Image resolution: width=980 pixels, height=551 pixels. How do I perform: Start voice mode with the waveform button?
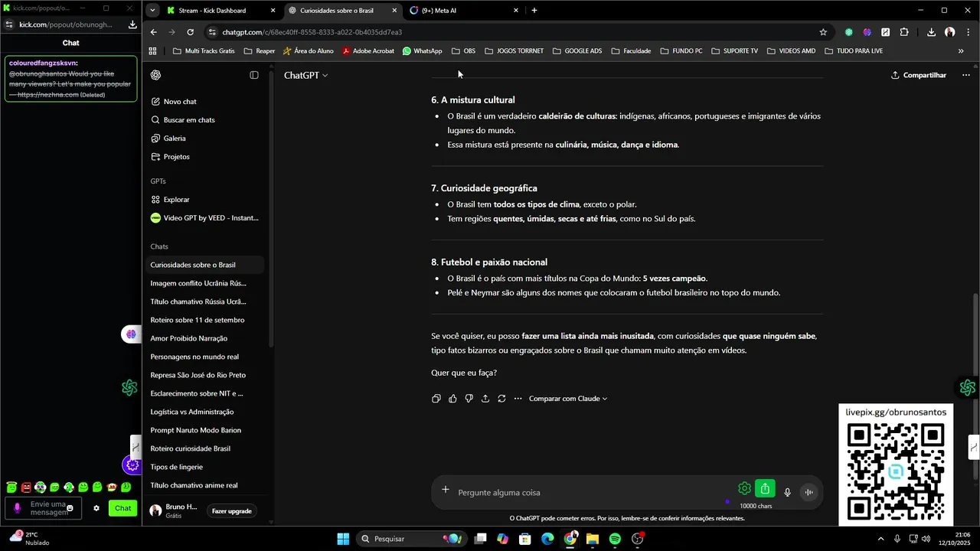pyautogui.click(x=808, y=492)
